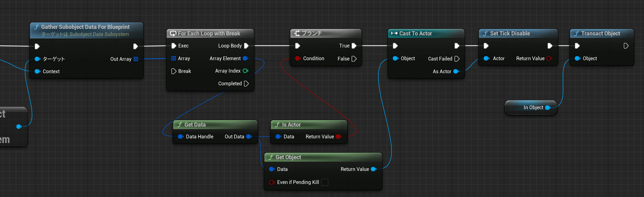Click Is Actor Data input pin
The image size is (644, 197).
click(x=278, y=137)
